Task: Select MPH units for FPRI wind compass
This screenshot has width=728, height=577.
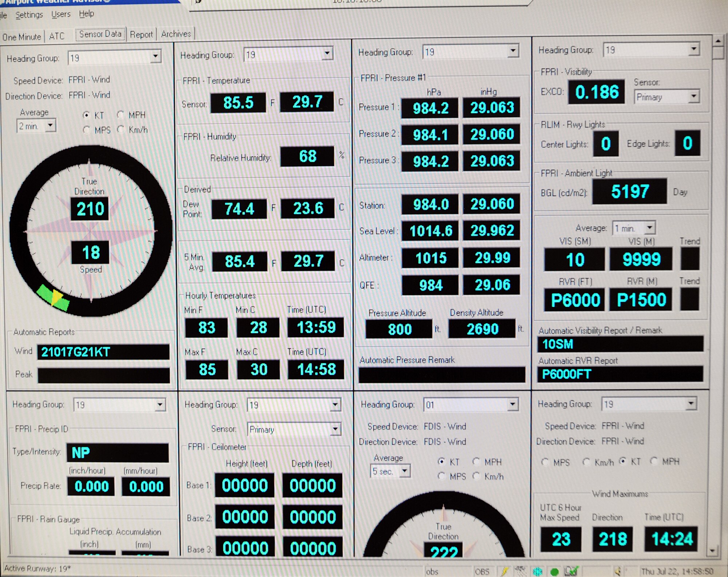Action: point(120,115)
